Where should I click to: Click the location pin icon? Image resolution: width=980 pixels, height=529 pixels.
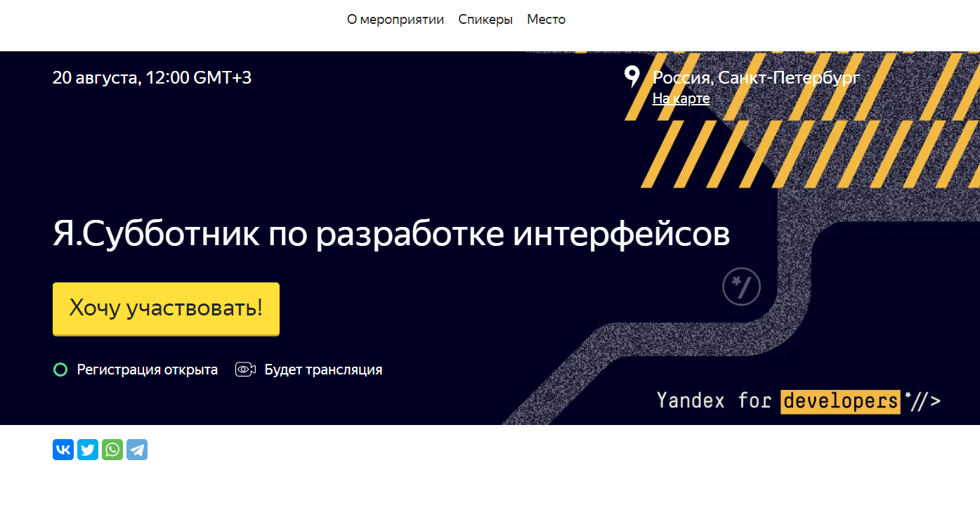tap(632, 77)
